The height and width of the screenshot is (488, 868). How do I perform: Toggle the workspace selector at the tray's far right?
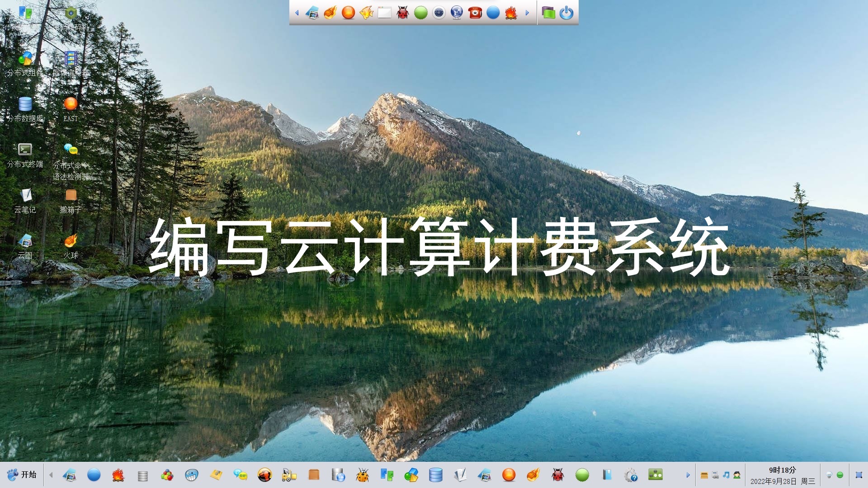(858, 475)
